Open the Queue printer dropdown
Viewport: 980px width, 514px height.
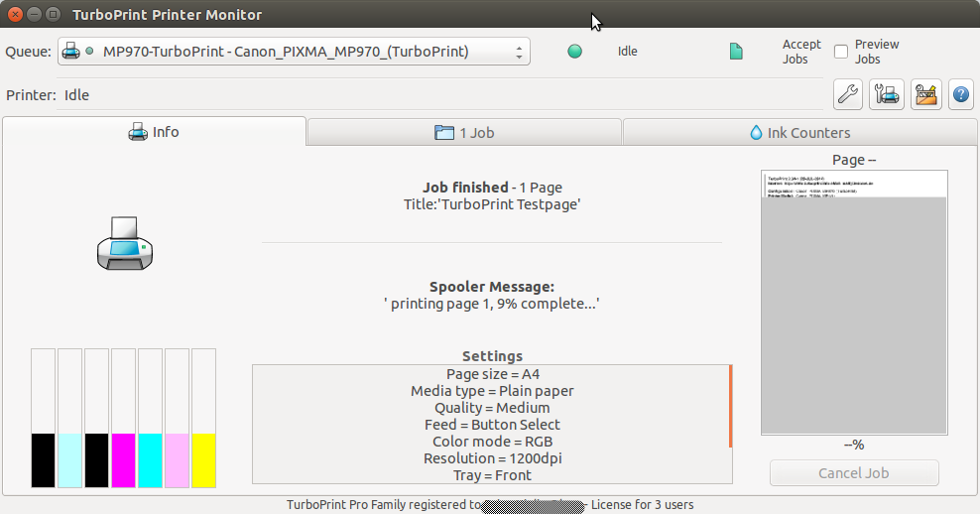coord(294,52)
